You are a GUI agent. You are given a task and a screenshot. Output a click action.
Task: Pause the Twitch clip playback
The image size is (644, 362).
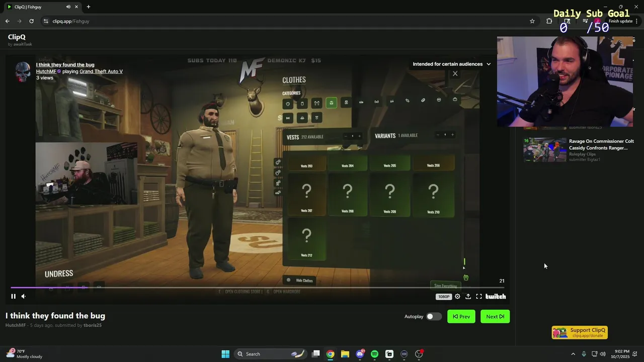[x=14, y=296]
